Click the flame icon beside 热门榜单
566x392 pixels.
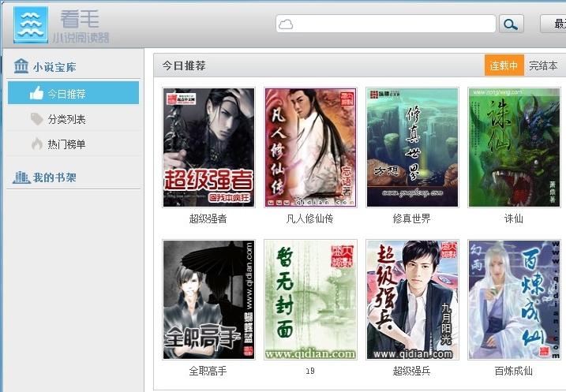point(36,144)
